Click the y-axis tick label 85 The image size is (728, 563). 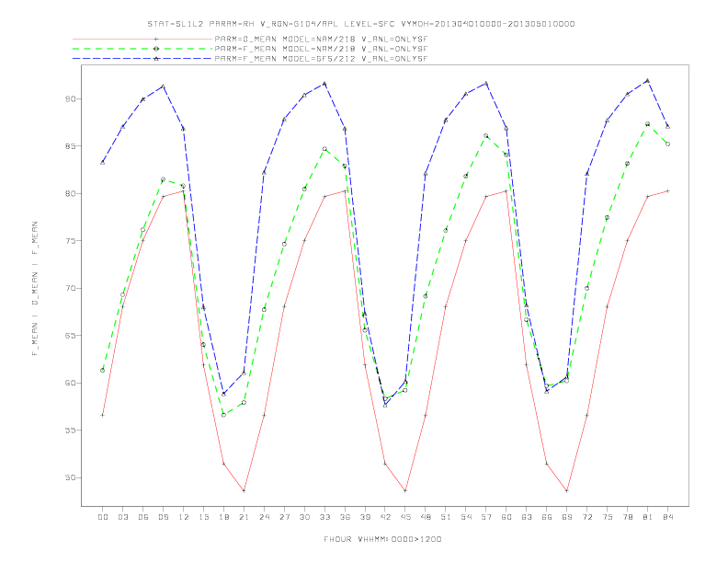click(x=71, y=146)
